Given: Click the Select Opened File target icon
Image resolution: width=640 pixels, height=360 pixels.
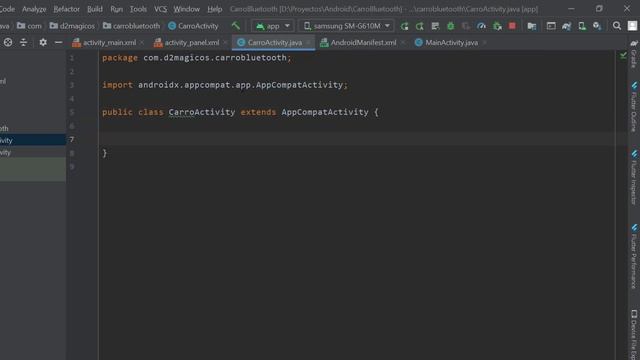Looking at the screenshot, I should [8, 42].
